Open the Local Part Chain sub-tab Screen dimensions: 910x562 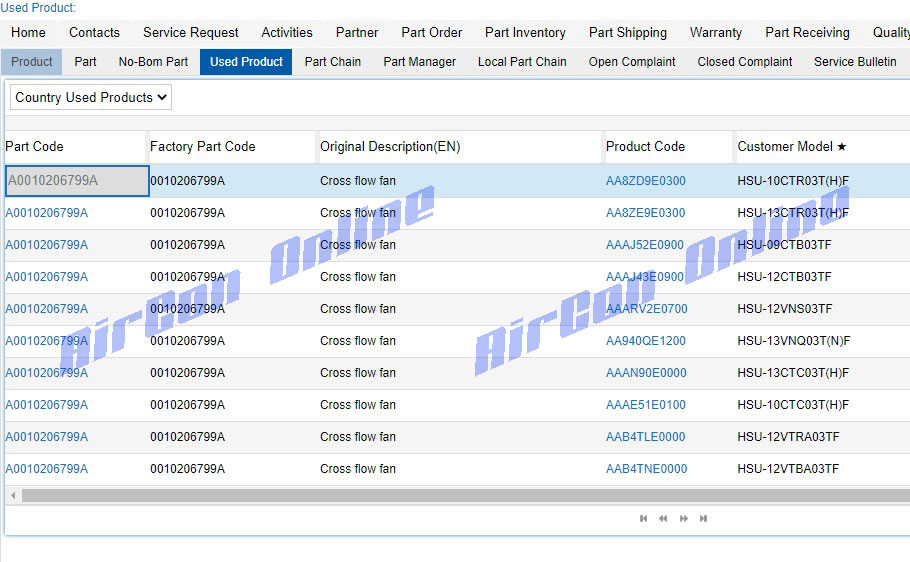(522, 62)
